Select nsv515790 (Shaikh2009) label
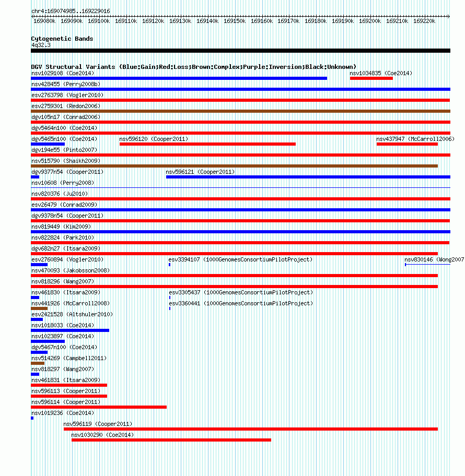This screenshot has height=476, width=465. [x=66, y=161]
